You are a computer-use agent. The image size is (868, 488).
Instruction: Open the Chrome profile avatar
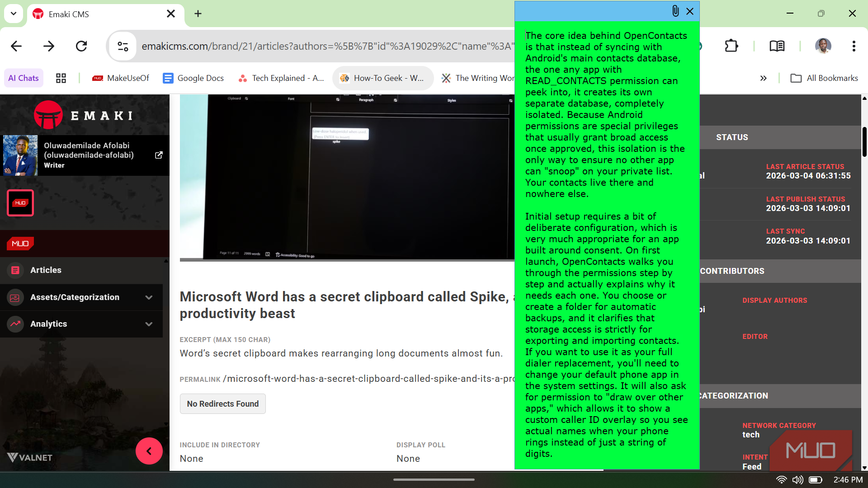tap(823, 46)
